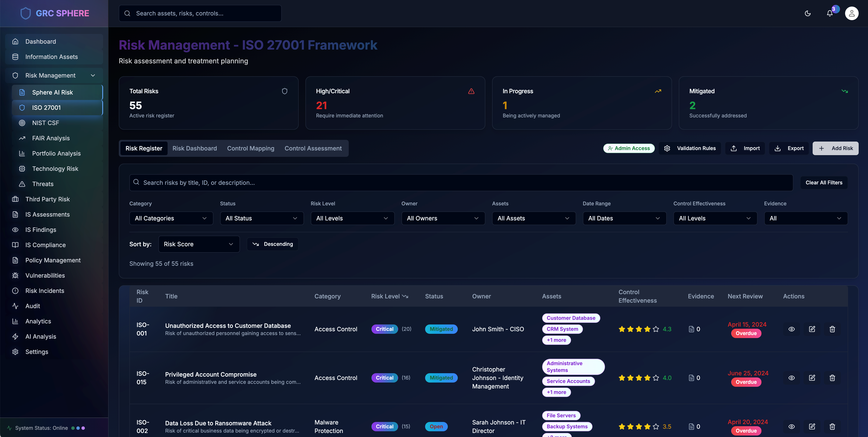Click Clear All Filters
868x437 pixels.
823,182
